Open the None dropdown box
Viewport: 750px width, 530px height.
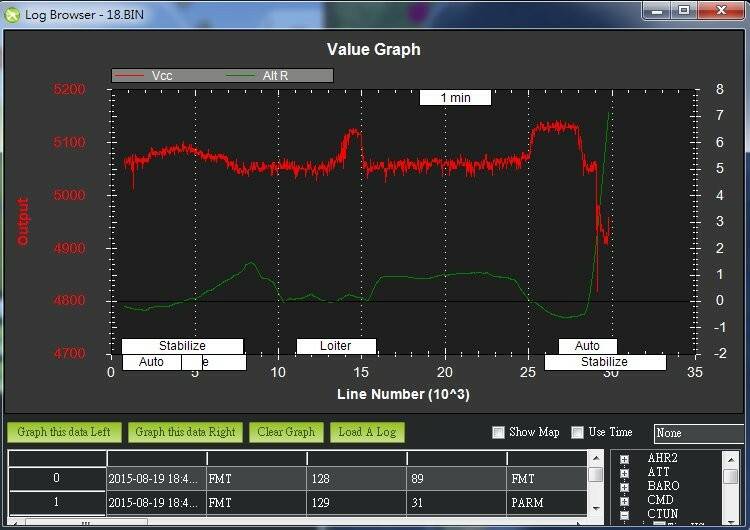[699, 433]
